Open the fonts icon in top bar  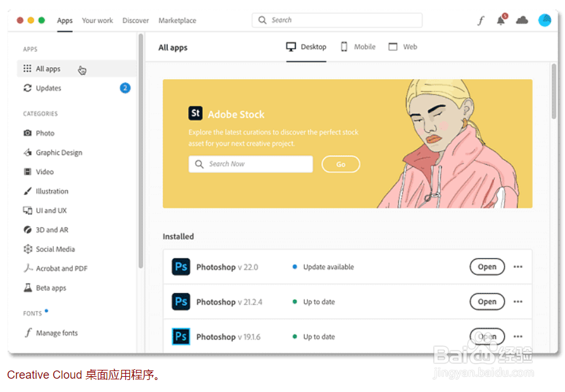click(x=481, y=20)
